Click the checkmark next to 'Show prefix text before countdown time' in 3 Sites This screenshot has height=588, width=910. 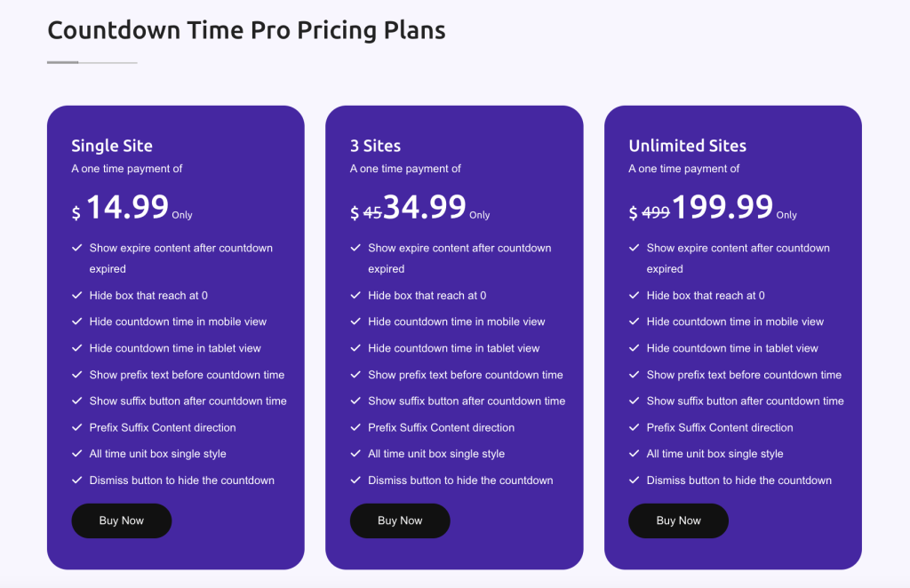click(x=355, y=375)
